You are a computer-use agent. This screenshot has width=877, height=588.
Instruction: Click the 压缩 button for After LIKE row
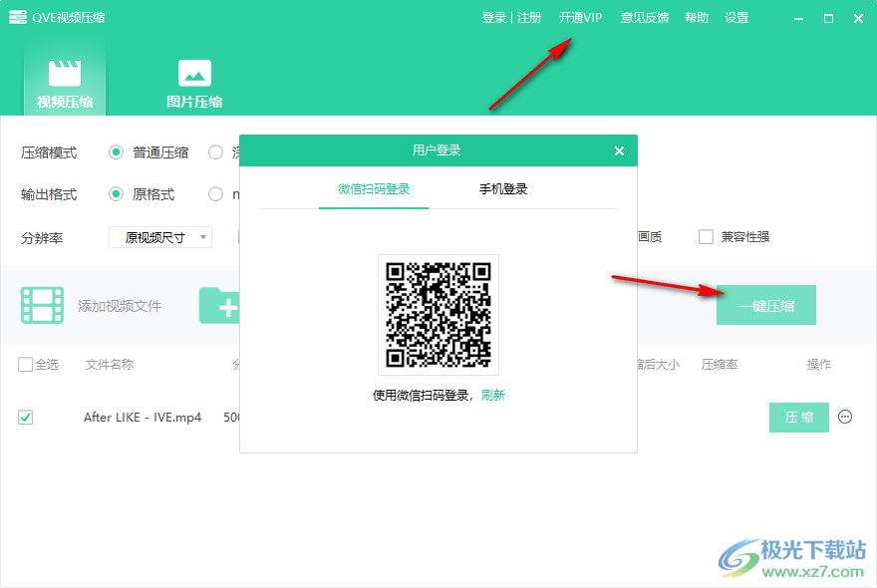point(798,418)
